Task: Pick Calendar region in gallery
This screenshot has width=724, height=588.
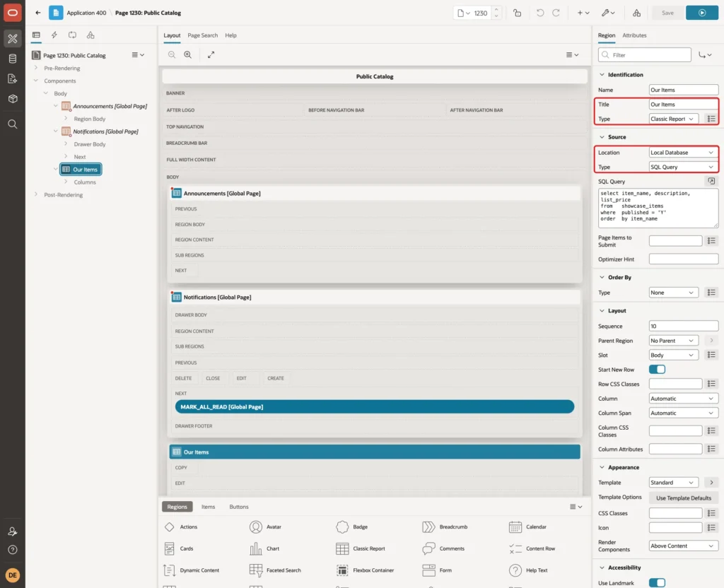Action: 527,527
